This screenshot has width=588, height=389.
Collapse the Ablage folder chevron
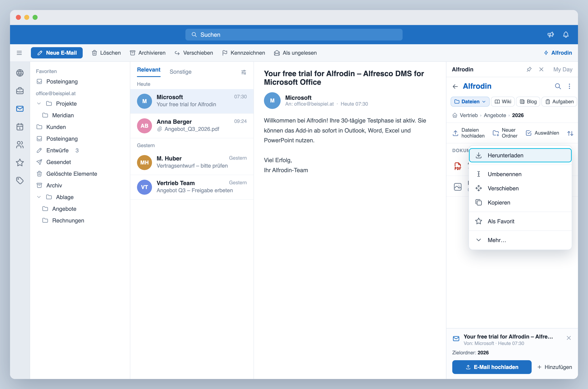click(39, 197)
